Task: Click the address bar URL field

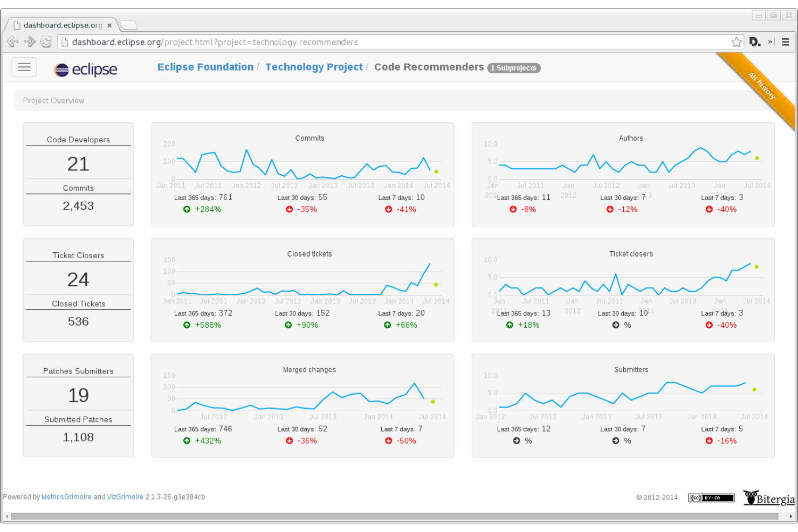Action: click(x=377, y=42)
